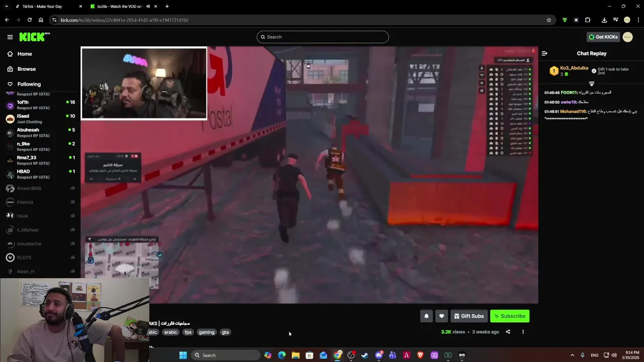
Task: Click the video player to pause
Action: (x=309, y=175)
